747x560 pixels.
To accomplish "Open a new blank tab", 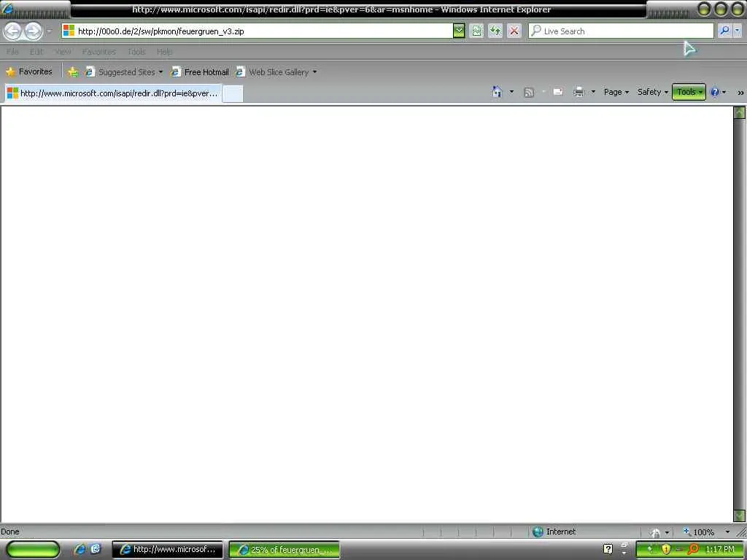I will pos(233,94).
